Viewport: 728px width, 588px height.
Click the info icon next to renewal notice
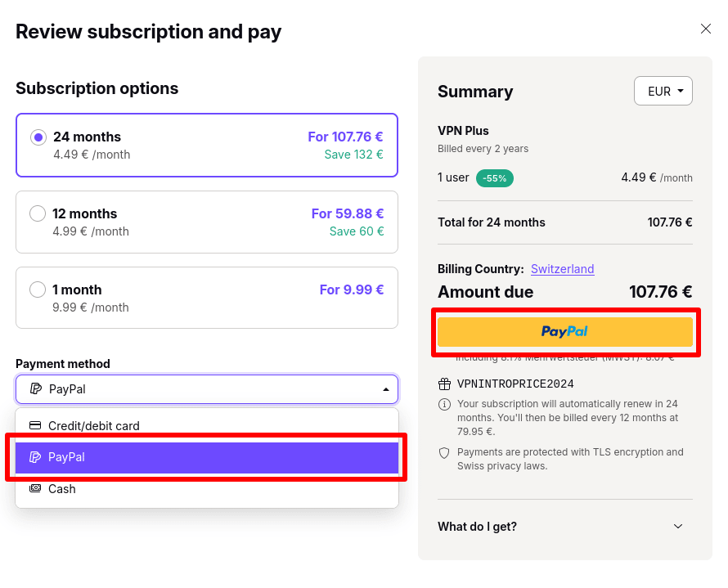(x=444, y=404)
